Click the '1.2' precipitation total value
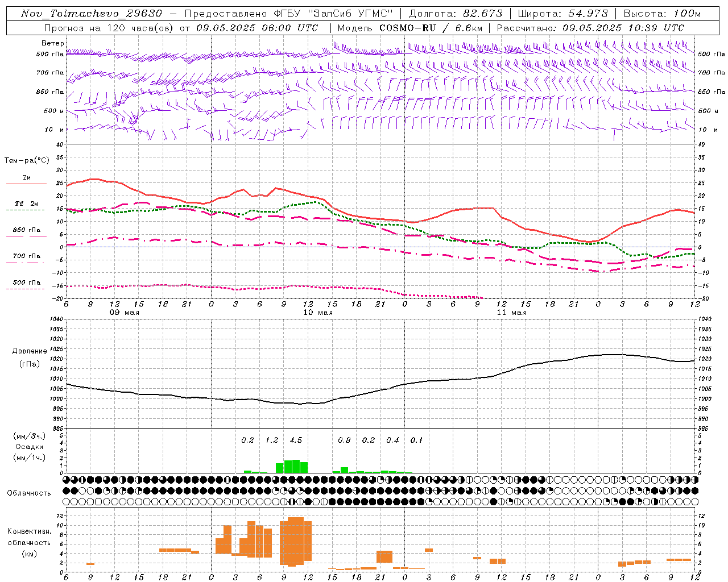 [x=272, y=440]
